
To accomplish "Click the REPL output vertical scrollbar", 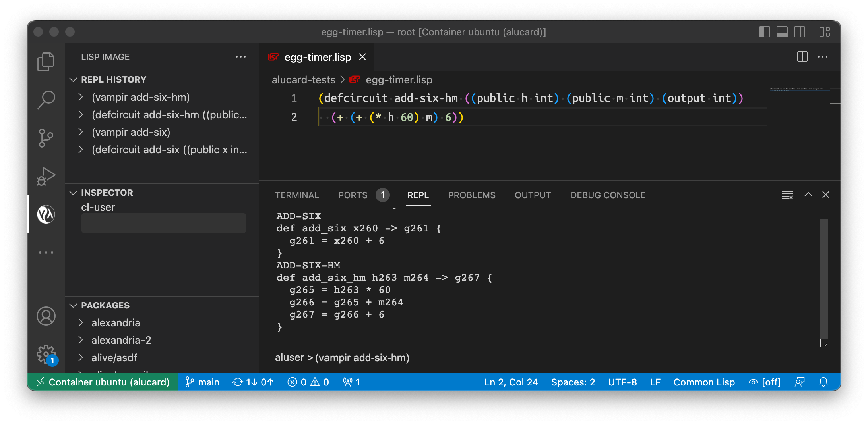I will tap(824, 278).
